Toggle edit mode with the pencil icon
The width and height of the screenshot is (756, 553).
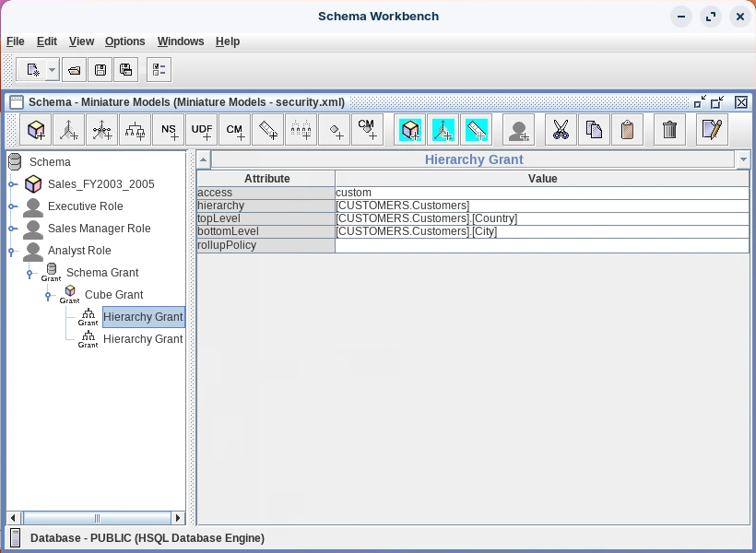click(x=711, y=130)
